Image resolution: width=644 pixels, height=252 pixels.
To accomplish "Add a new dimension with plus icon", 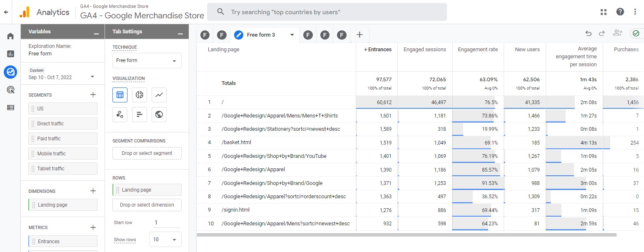I will point(93,191).
